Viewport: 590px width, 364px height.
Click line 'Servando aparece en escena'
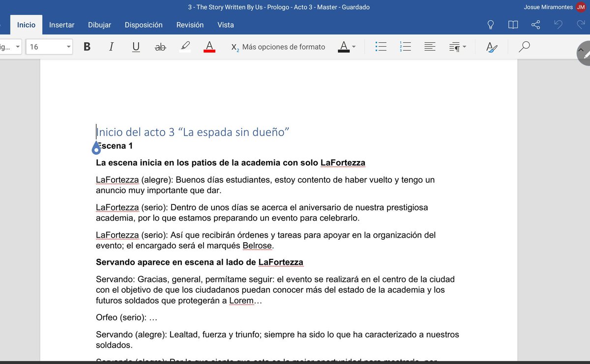point(200,262)
